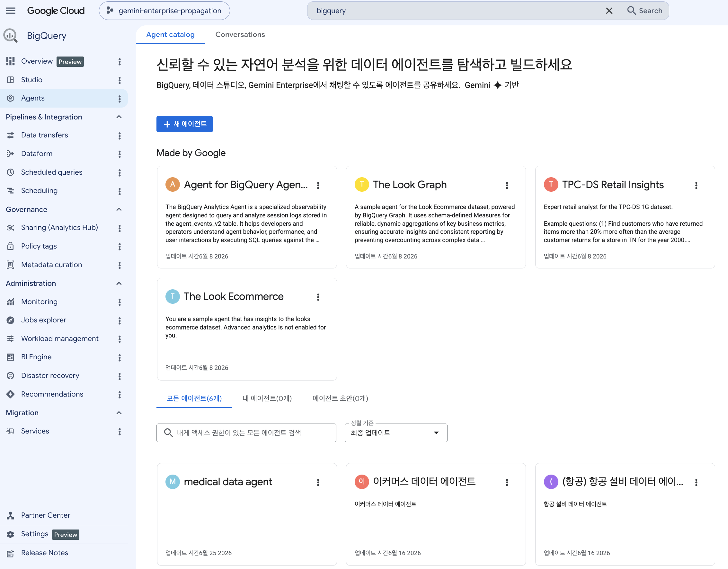728x569 pixels.
Task: Switch to the Agent catalog tab
Action: (x=170, y=34)
